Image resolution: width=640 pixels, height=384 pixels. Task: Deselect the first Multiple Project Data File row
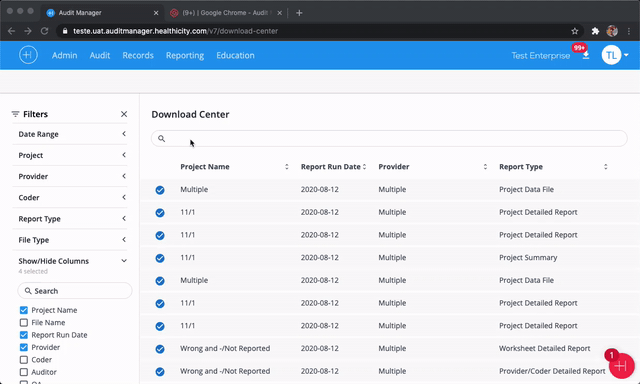pos(160,190)
